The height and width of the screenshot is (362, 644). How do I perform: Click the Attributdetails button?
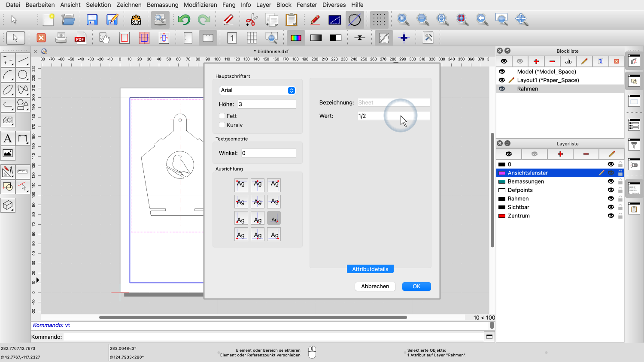(x=370, y=269)
